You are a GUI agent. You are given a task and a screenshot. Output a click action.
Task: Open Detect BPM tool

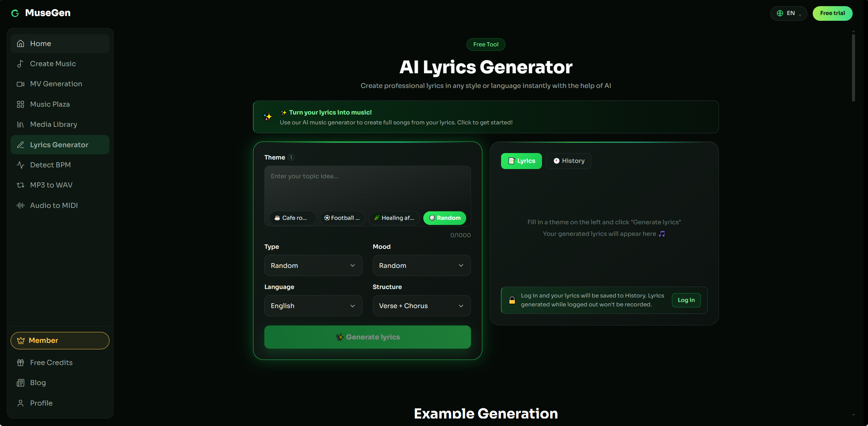(60, 165)
